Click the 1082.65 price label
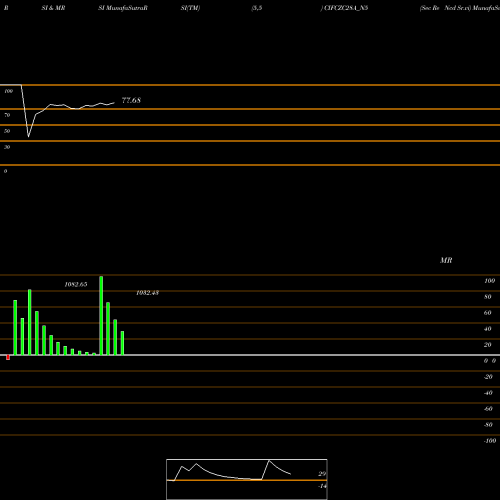The width and height of the screenshot is (500, 500). pos(76,284)
